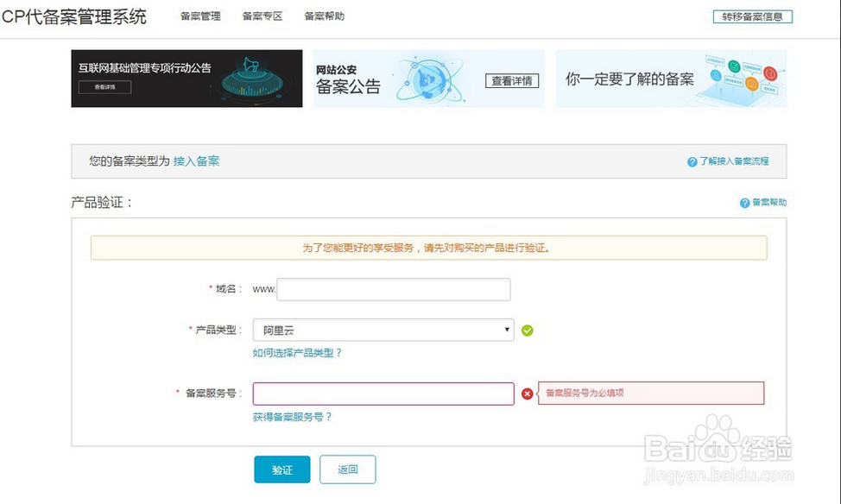The height and width of the screenshot is (504, 841).
Task: Open the 互联网基础管理专项行动公告 banner
Action: [187, 79]
